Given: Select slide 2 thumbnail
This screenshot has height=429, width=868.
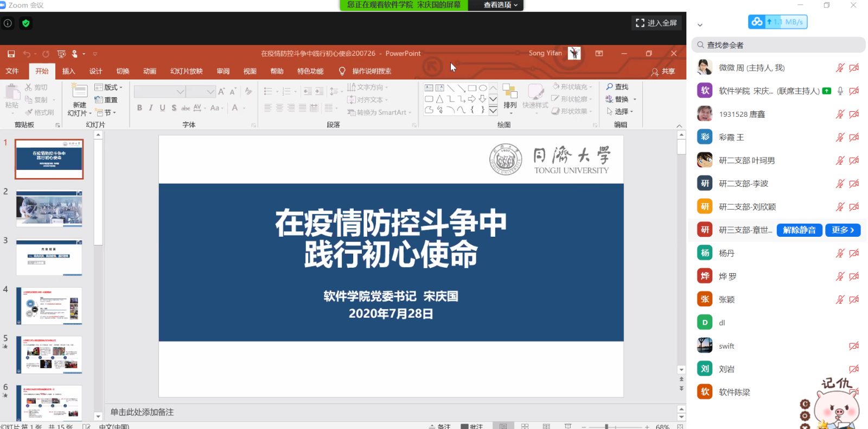Looking at the screenshot, I should click(x=49, y=208).
